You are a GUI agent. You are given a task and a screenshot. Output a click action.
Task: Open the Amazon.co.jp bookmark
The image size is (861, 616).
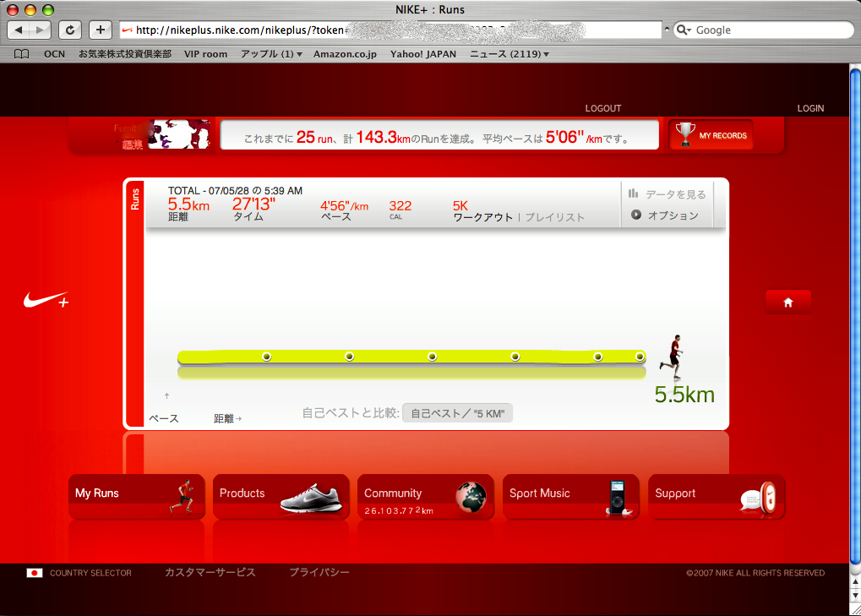[345, 54]
